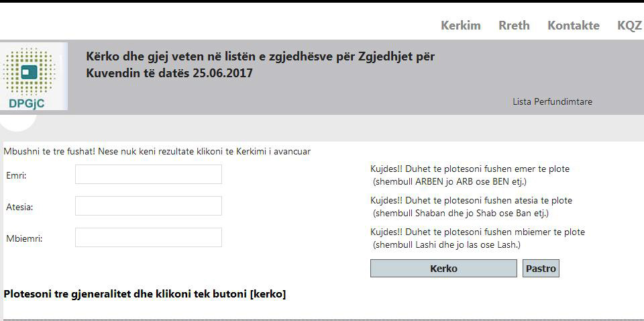644x321 pixels.
Task: Click the Mbiemri field label
Action: coord(24,238)
